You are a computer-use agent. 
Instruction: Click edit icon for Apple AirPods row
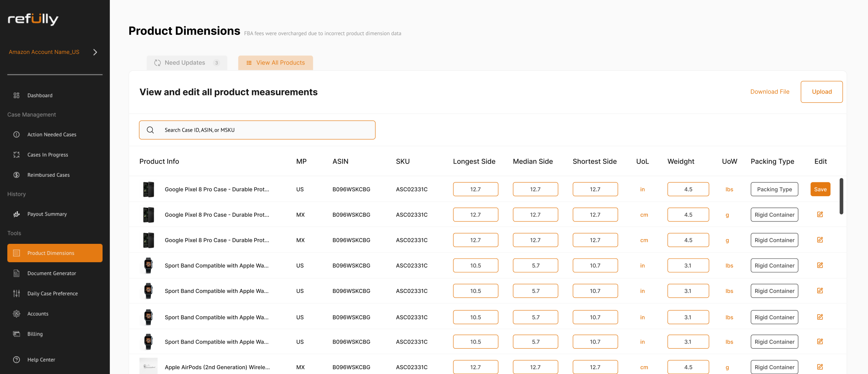820,367
